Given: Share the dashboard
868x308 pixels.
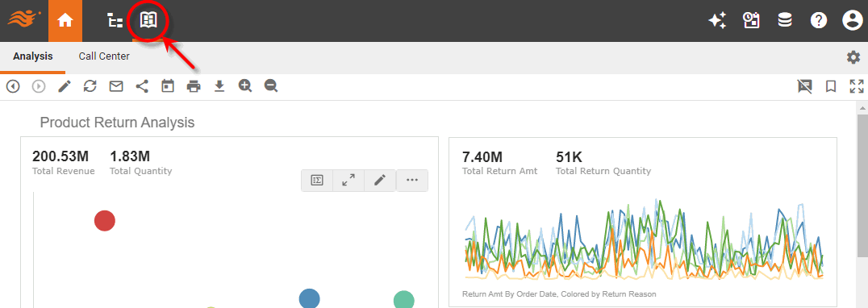Looking at the screenshot, I should [x=142, y=86].
